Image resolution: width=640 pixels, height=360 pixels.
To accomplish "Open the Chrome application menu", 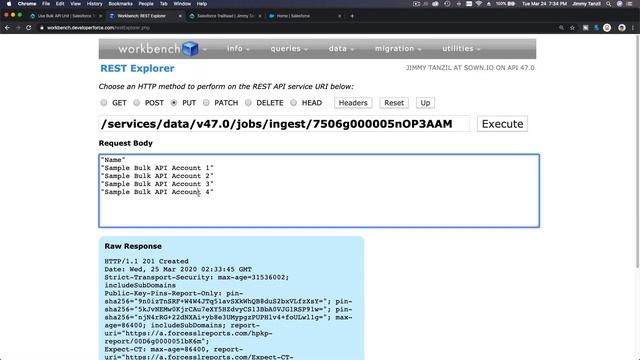I will tap(27, 4).
